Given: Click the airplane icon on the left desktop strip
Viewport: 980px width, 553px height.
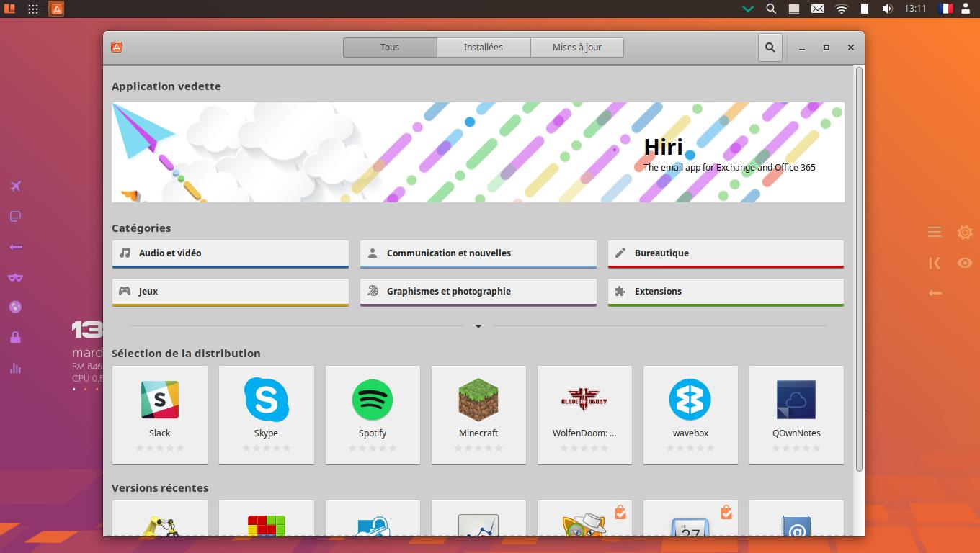Looking at the screenshot, I should click(x=15, y=186).
